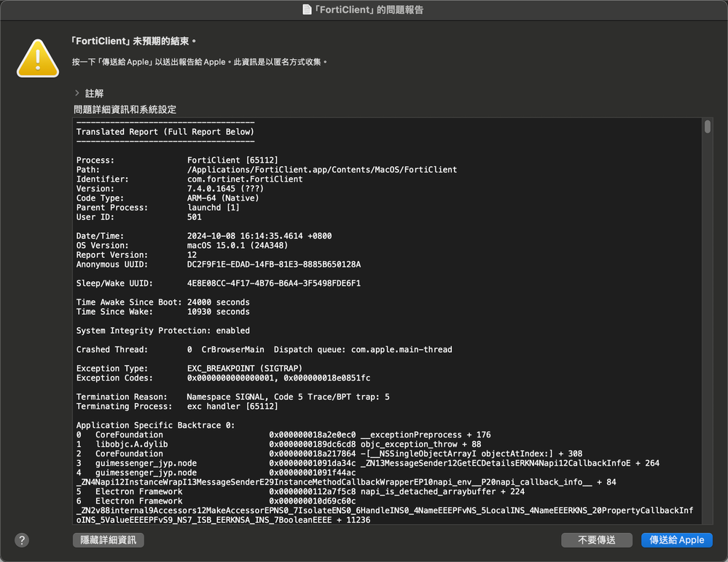Click the 隱藏詳細資訊 button
The width and height of the screenshot is (728, 562).
pos(108,540)
